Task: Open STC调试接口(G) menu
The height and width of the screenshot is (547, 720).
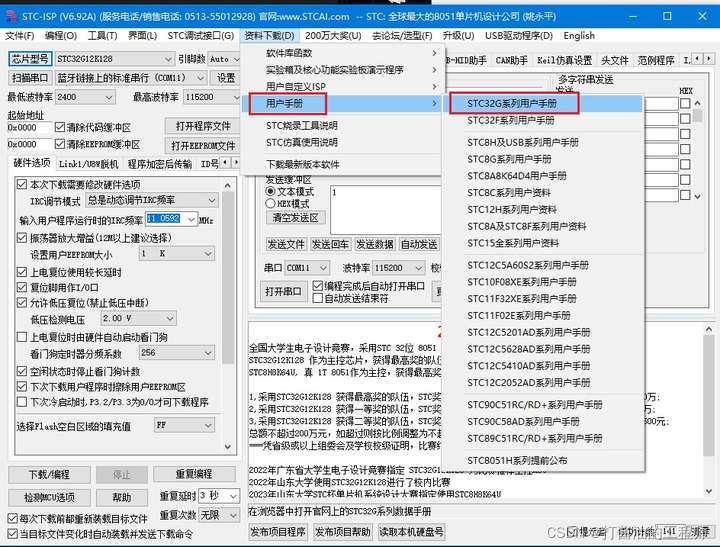Action: tap(201, 35)
